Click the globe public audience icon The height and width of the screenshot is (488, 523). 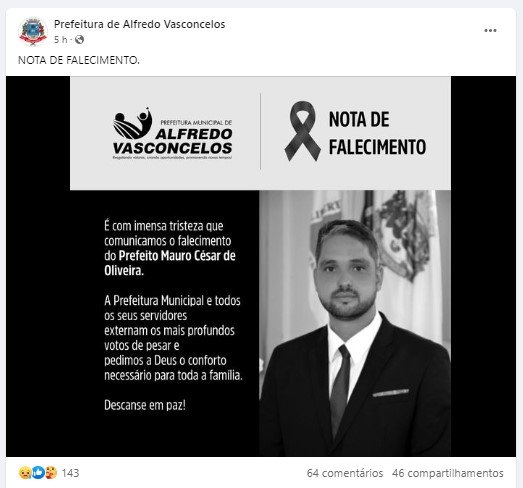79,40
